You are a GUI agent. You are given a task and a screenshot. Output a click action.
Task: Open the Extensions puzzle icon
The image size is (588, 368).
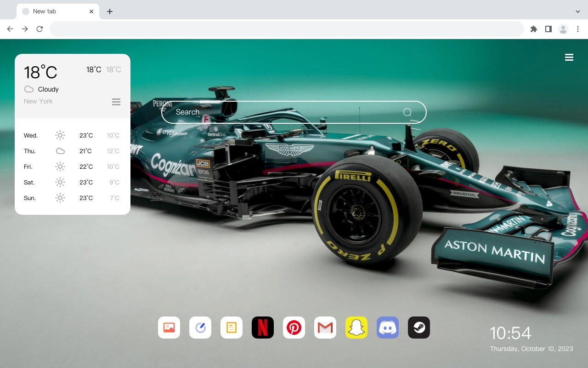pos(533,29)
